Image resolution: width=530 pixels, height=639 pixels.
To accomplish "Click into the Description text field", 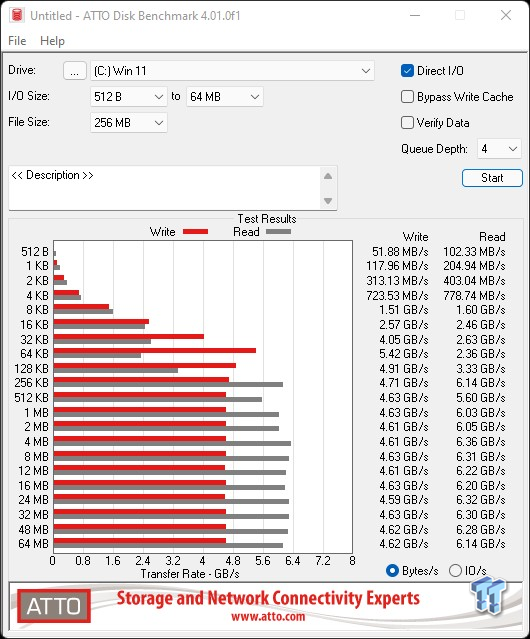I will [164, 187].
